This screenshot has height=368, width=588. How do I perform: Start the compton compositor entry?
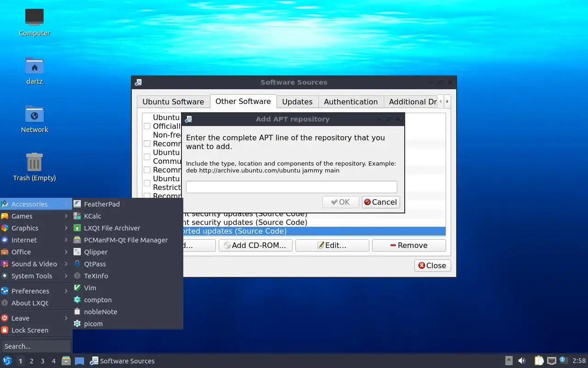click(128, 300)
